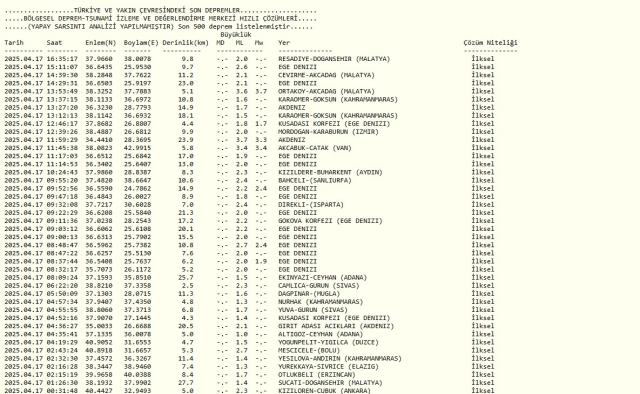Click time value 04:52:16
Image resolution: width=640 pixels, height=394 pixels.
[62, 318]
